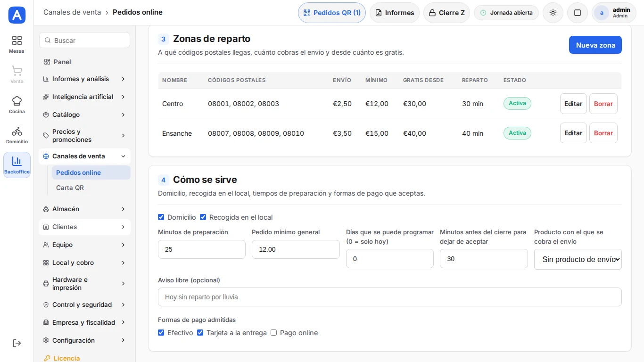Open the admin user avatar
The image size is (644, 362).
tap(602, 13)
